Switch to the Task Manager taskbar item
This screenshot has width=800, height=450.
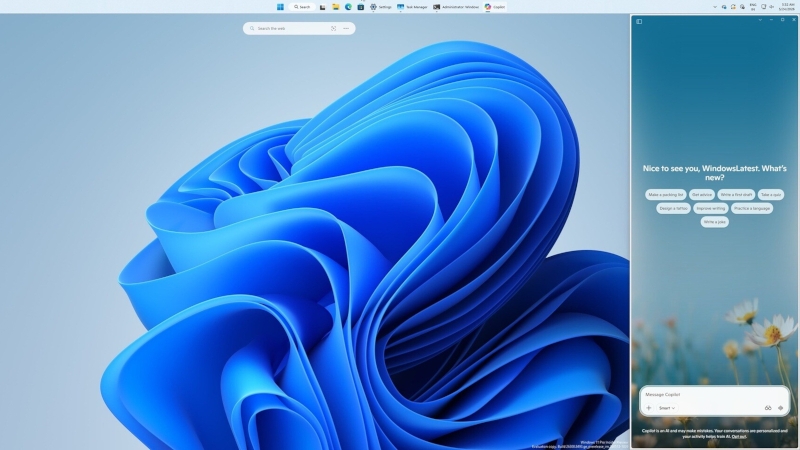coord(412,7)
